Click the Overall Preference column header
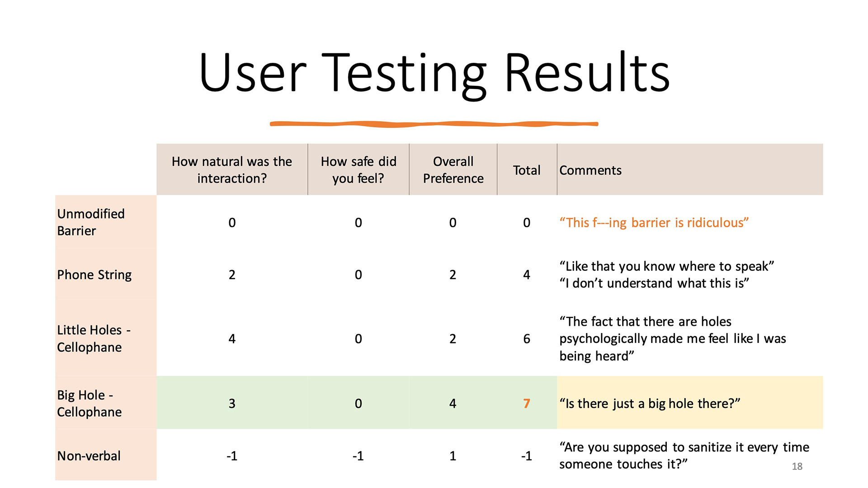This screenshot has height=488, width=868. tap(453, 170)
